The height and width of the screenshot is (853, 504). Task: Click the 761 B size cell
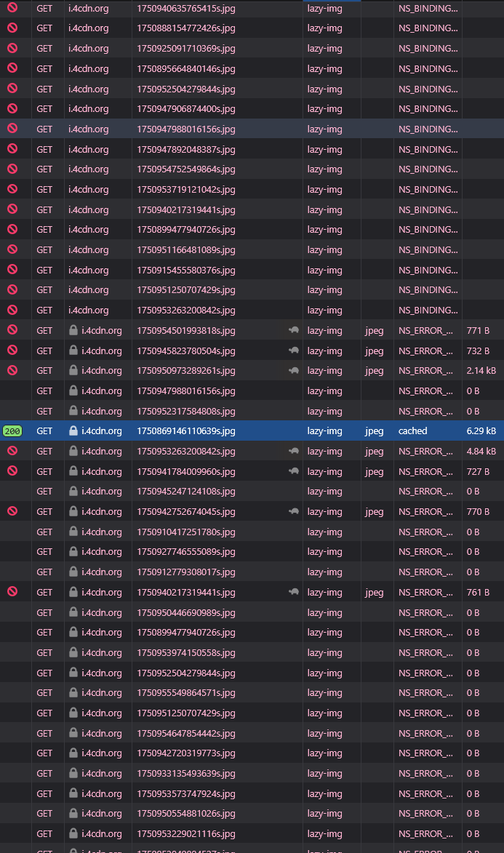[478, 592]
